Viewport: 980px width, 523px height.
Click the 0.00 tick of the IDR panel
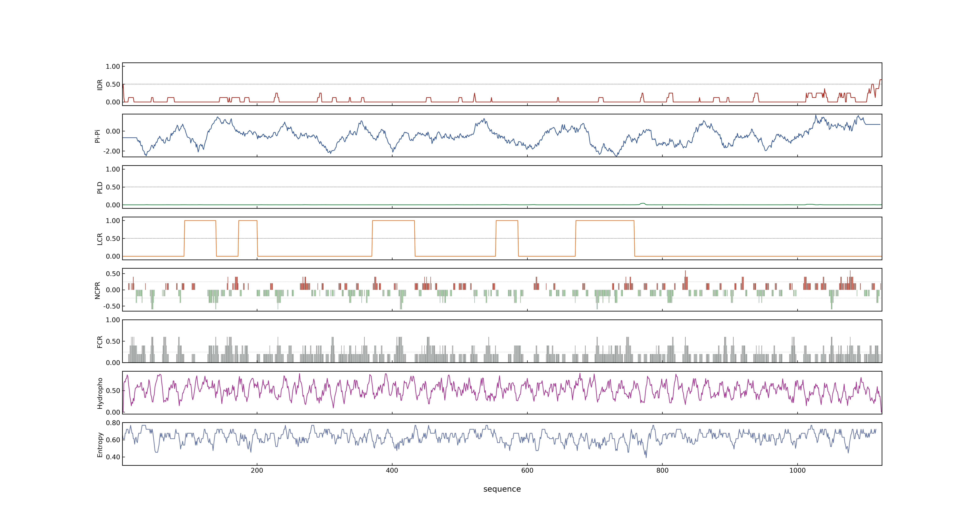point(113,102)
